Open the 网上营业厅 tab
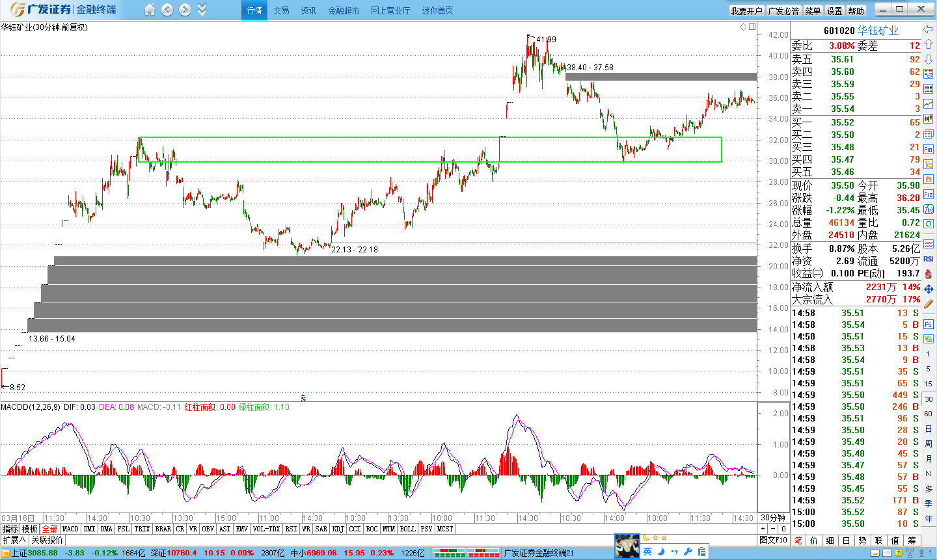Image resolution: width=937 pixels, height=560 pixels. point(390,10)
